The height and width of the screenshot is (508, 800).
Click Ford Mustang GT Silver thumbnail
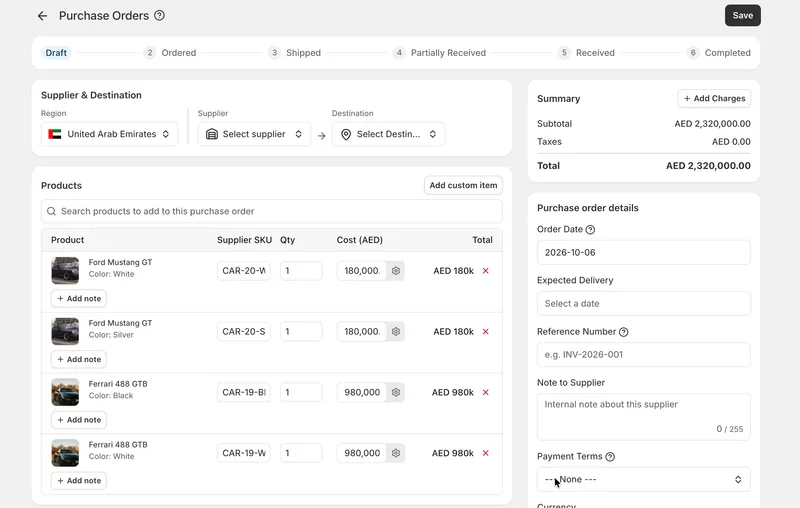[65, 331]
